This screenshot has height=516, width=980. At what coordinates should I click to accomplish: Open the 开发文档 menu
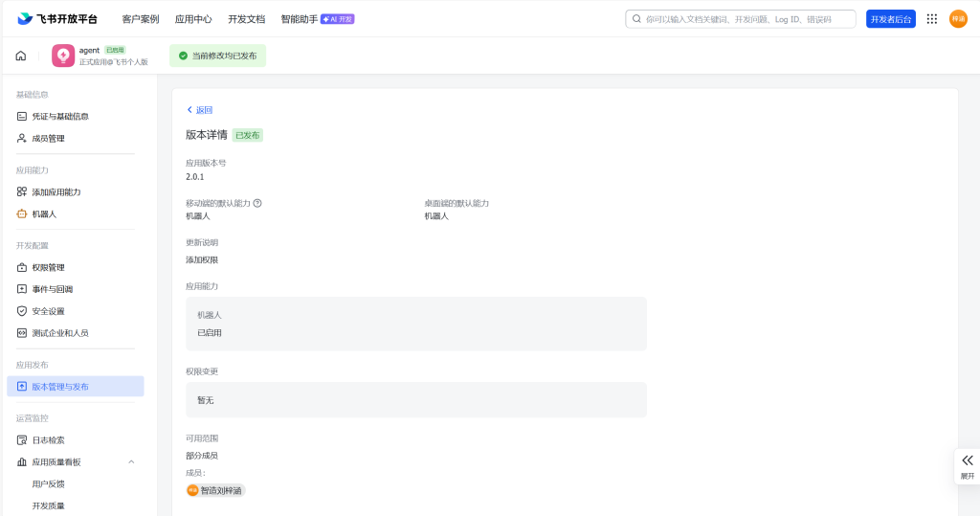[x=246, y=18]
